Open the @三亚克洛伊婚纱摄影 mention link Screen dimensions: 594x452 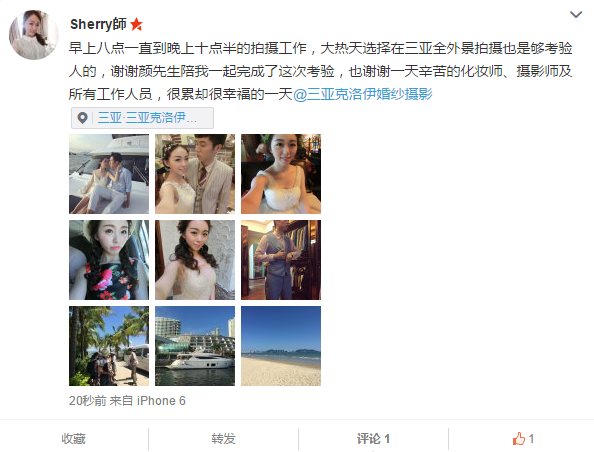point(363,94)
